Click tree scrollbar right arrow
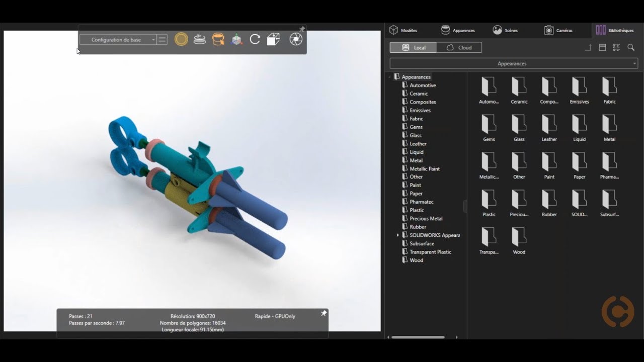 pyautogui.click(x=456, y=337)
